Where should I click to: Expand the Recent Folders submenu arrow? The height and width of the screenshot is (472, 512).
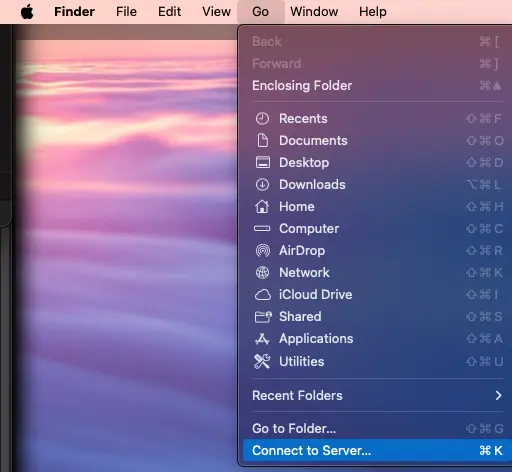pyautogui.click(x=498, y=396)
